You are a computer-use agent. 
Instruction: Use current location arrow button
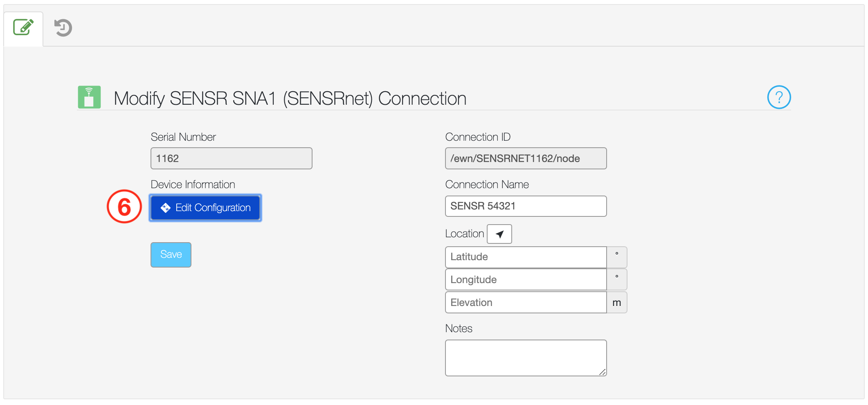pyautogui.click(x=499, y=234)
